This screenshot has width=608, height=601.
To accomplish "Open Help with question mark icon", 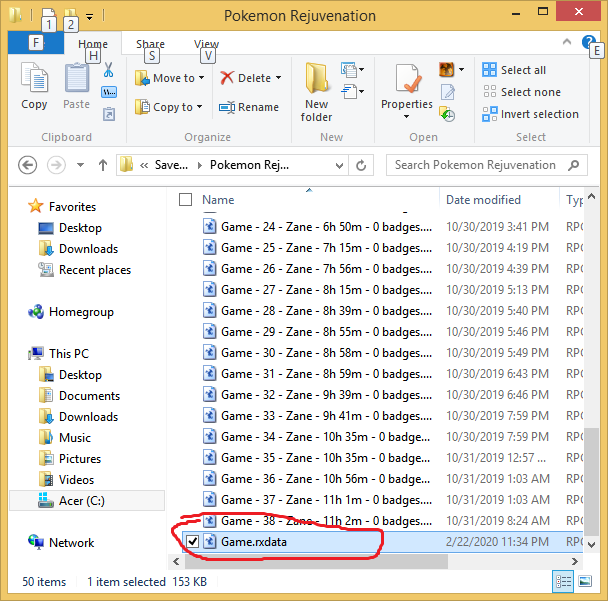I will click(588, 41).
